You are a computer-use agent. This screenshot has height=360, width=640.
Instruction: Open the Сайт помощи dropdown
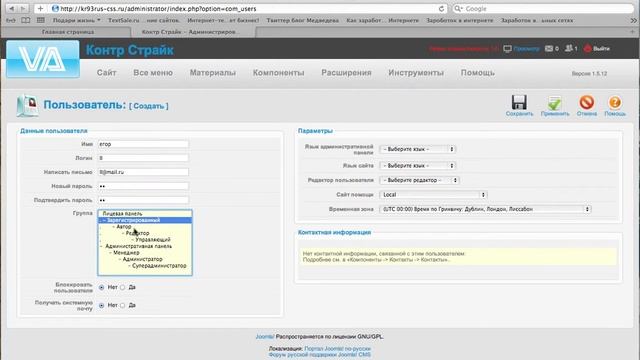pos(433,195)
